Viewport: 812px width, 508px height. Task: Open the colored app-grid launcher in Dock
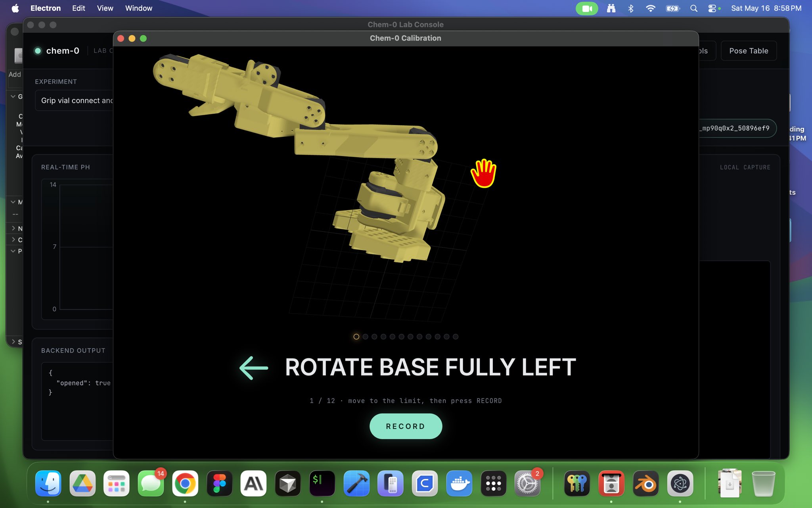[117, 483]
